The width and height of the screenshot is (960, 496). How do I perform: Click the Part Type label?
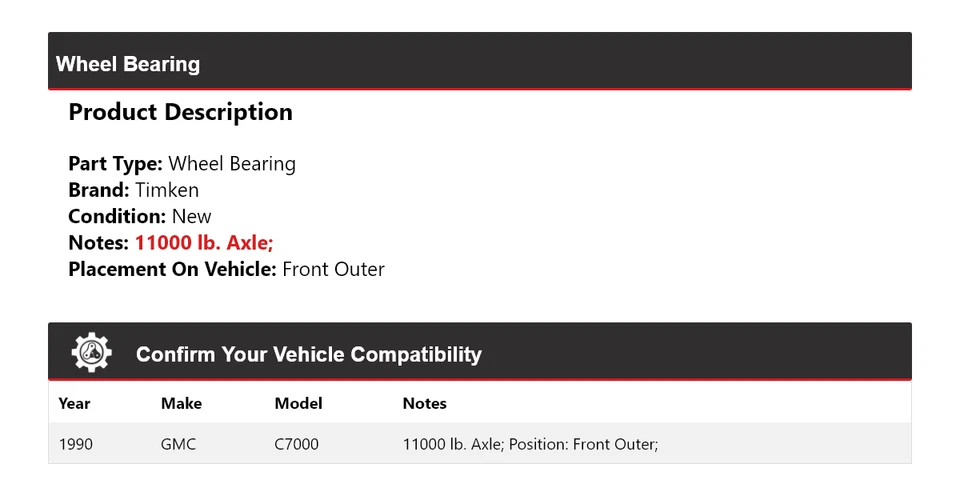pos(115,163)
